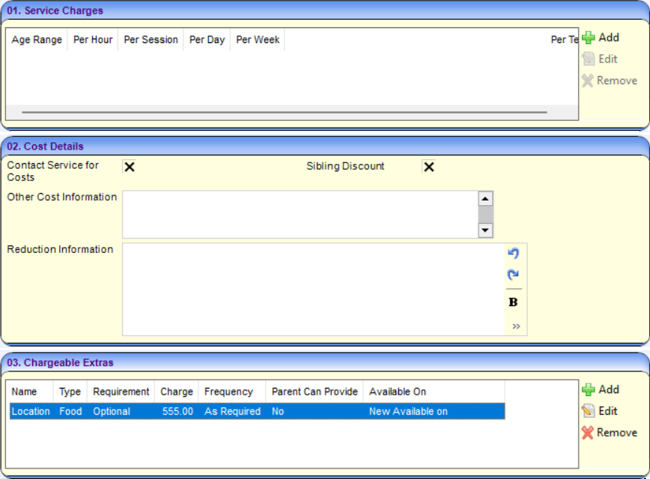Toggle bold formatting in Reduction Information editor
650x479 pixels.
(x=514, y=302)
